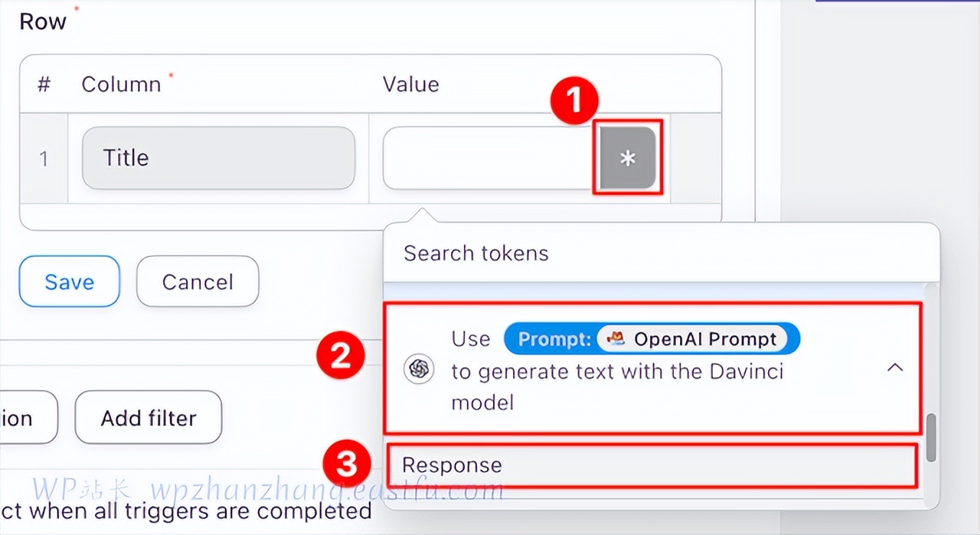Click the token list scrollbar thumb
The width and height of the screenshot is (980, 535).
tap(931, 437)
